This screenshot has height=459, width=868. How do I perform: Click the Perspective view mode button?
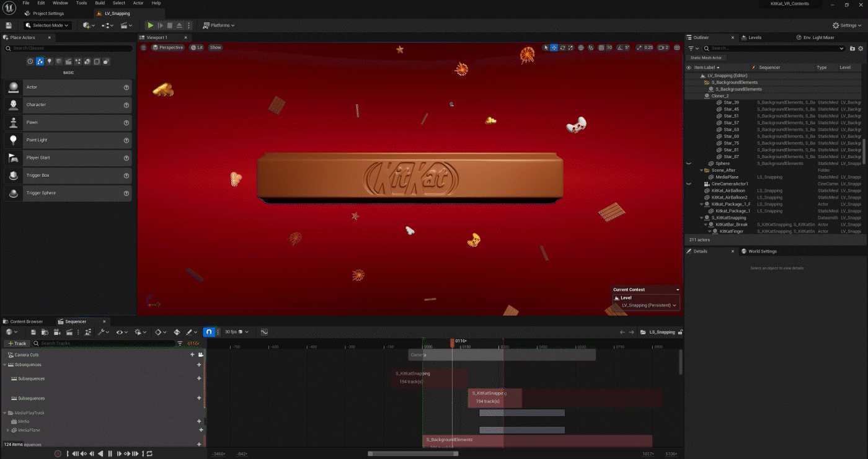(168, 48)
